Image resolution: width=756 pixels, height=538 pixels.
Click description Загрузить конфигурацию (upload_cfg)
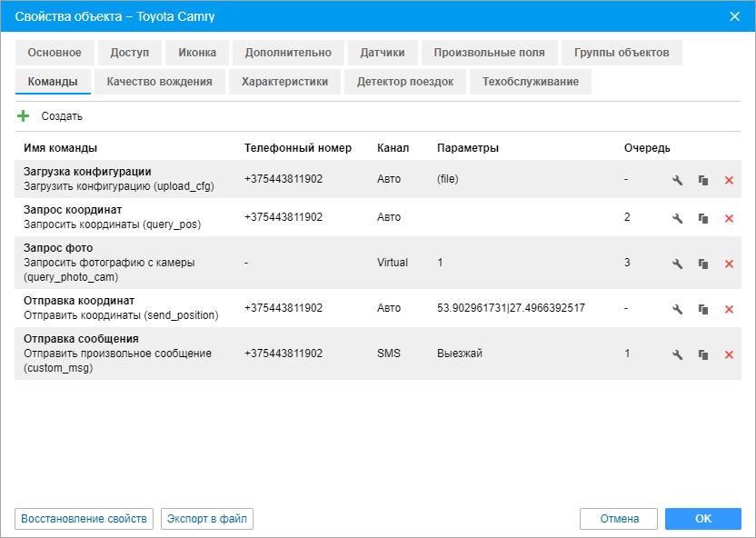[x=119, y=186]
